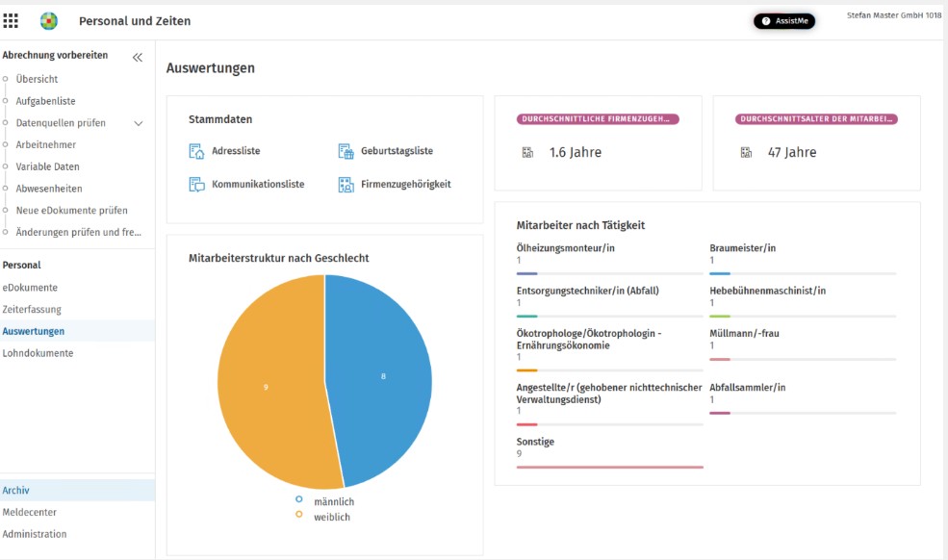Click the 47 Jahre value

pos(792,152)
